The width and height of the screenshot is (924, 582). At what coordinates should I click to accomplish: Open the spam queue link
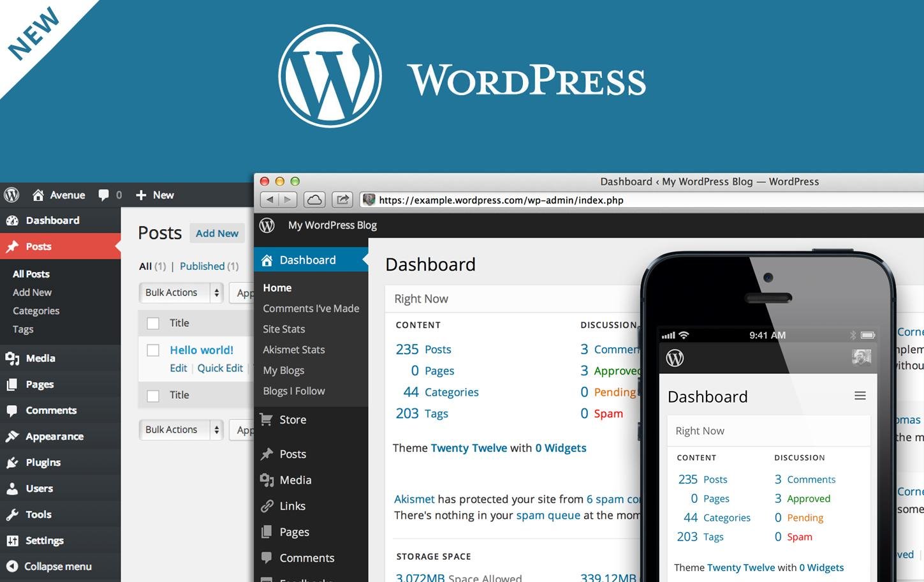548,516
